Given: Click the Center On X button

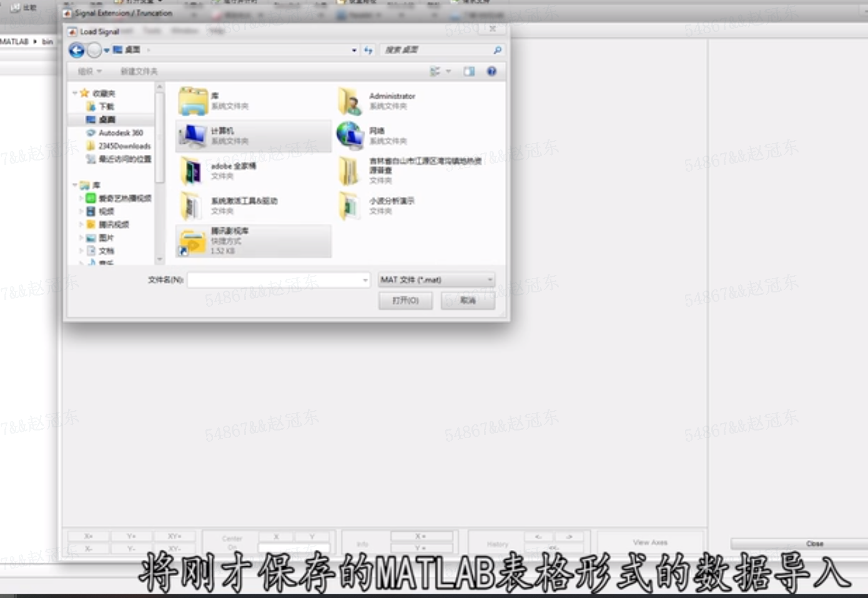Looking at the screenshot, I should point(276,536).
